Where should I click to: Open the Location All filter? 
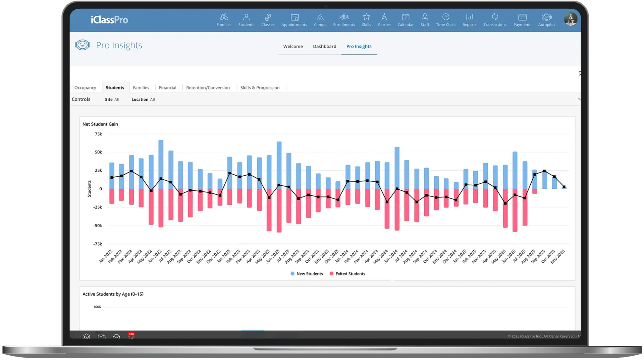point(143,99)
